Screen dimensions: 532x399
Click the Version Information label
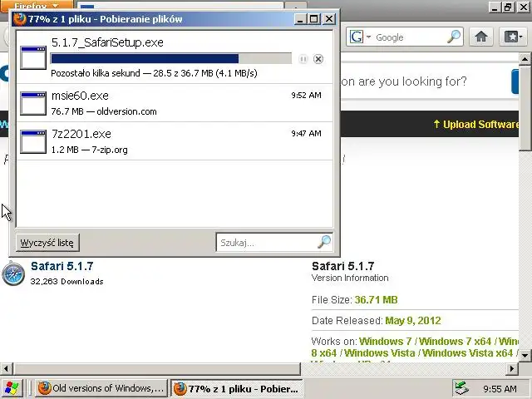(350, 278)
